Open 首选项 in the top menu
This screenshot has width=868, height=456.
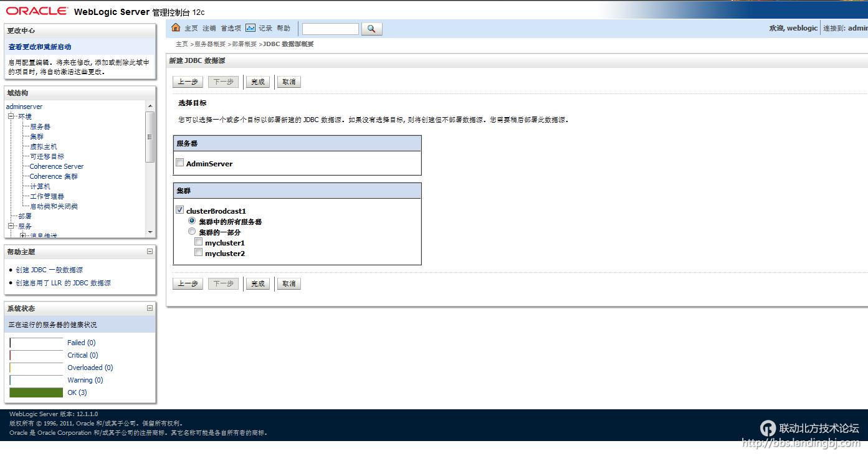click(231, 29)
